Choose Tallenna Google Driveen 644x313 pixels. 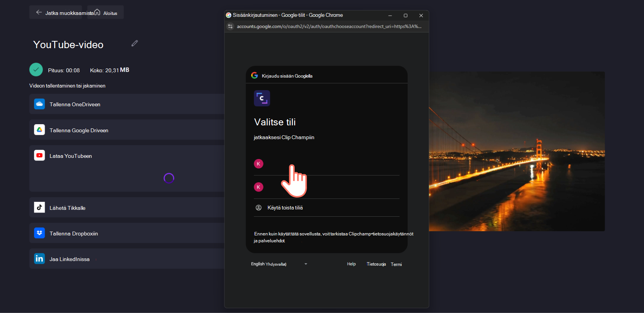tap(127, 130)
